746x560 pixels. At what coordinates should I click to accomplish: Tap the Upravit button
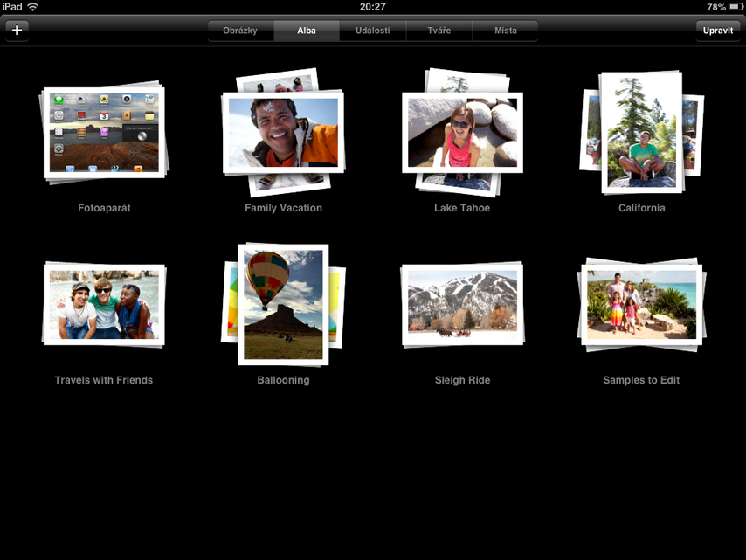click(x=717, y=30)
